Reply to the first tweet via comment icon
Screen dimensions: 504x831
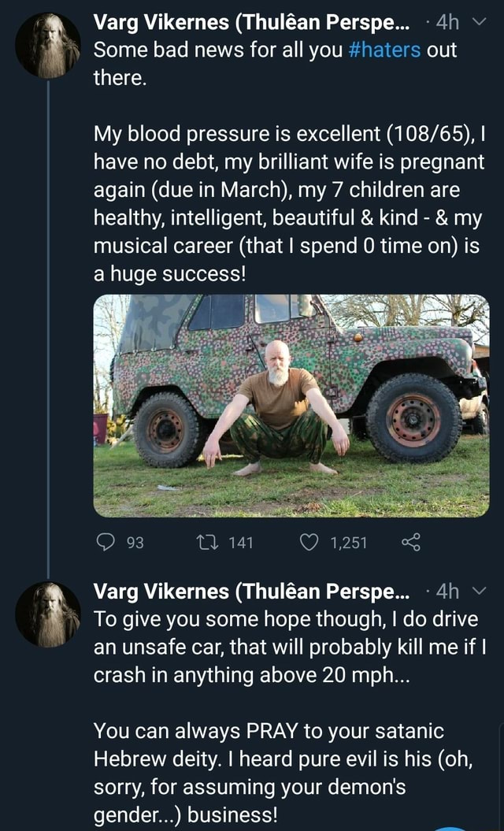click(106, 542)
